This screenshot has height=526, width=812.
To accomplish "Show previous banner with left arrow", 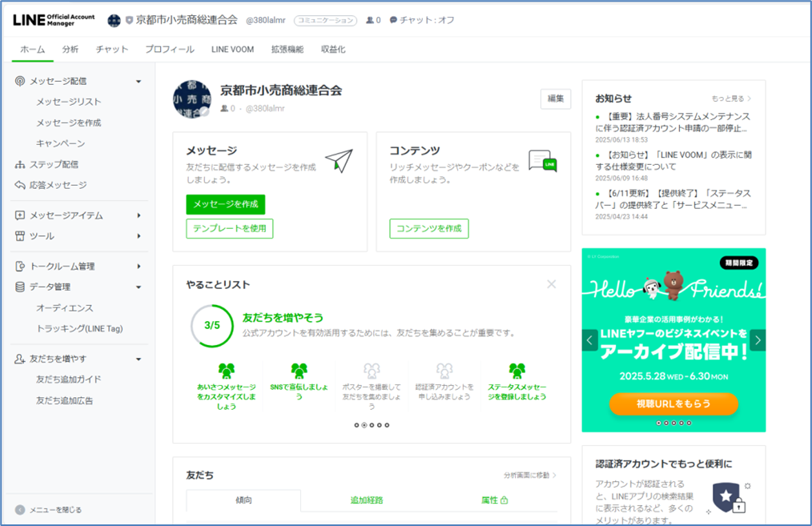I will (x=589, y=340).
